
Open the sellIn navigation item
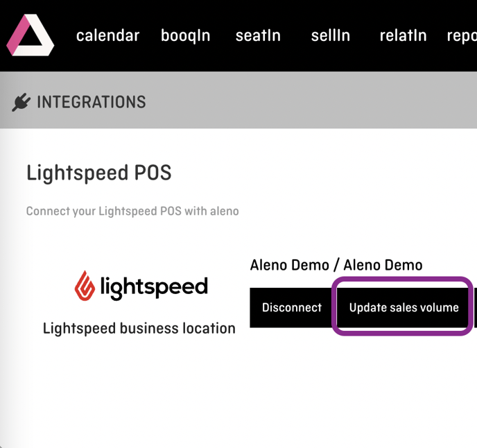pyautogui.click(x=331, y=35)
